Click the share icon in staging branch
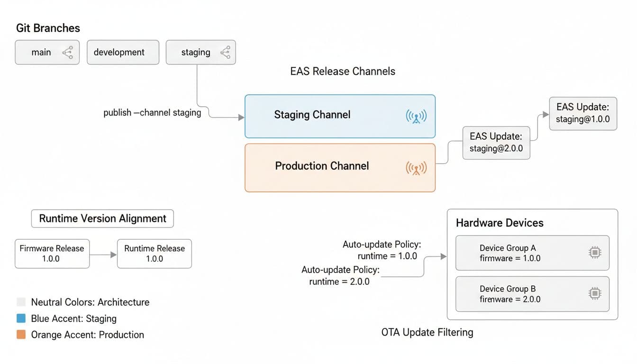637x364 pixels. (x=226, y=53)
